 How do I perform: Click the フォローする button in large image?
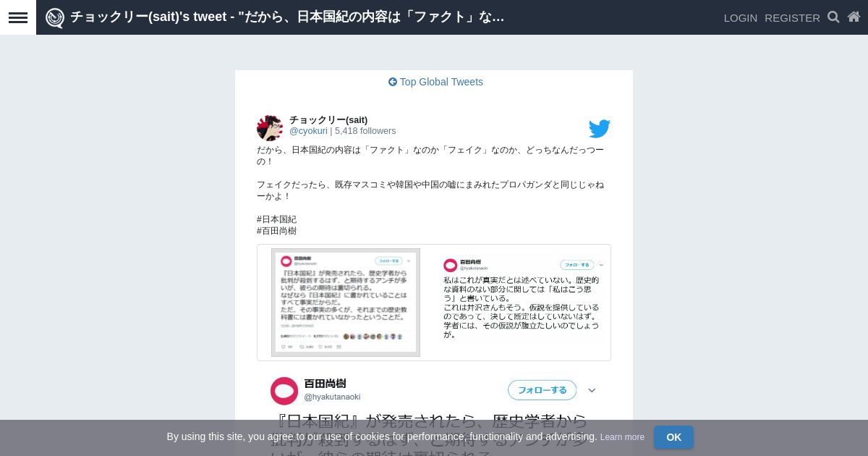542,390
